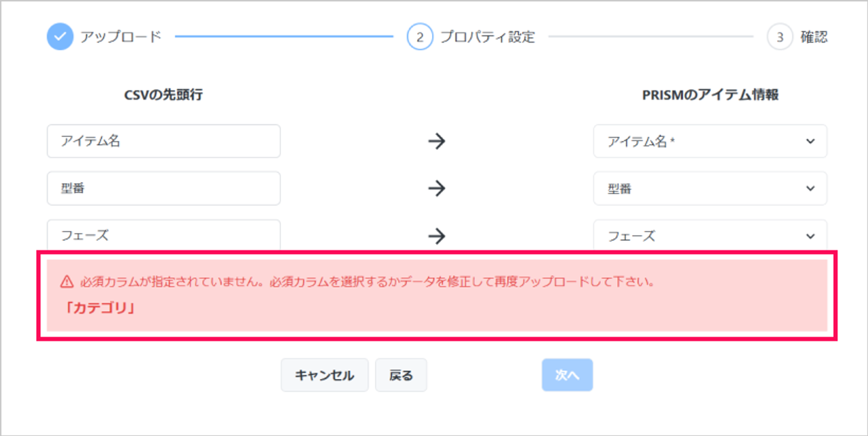Open the 型番 PRISM item dropdown
Screen dimensions: 868x436
click(710, 188)
